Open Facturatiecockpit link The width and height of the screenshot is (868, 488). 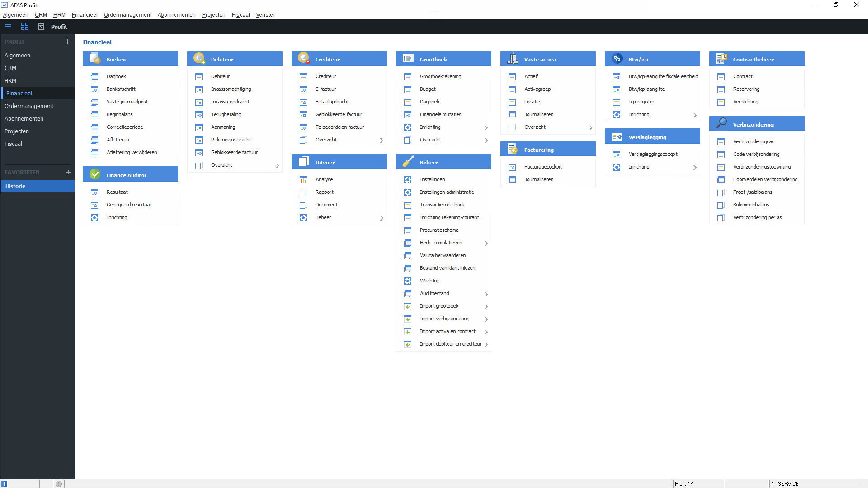pyautogui.click(x=542, y=167)
